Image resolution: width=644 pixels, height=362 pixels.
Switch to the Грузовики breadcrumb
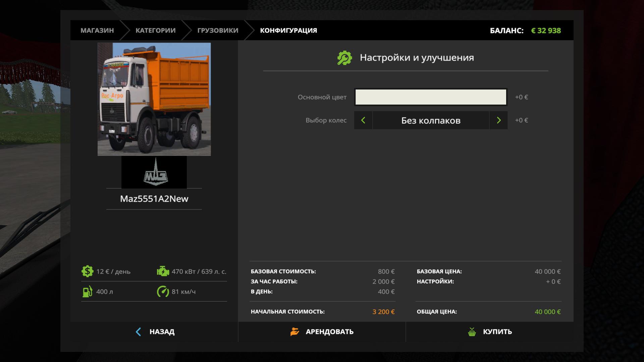point(218,31)
